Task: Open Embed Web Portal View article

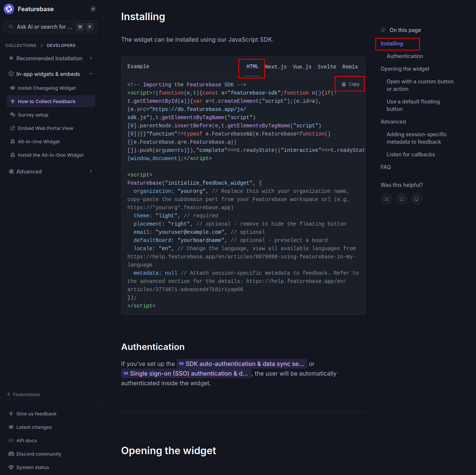Action: 45,128
